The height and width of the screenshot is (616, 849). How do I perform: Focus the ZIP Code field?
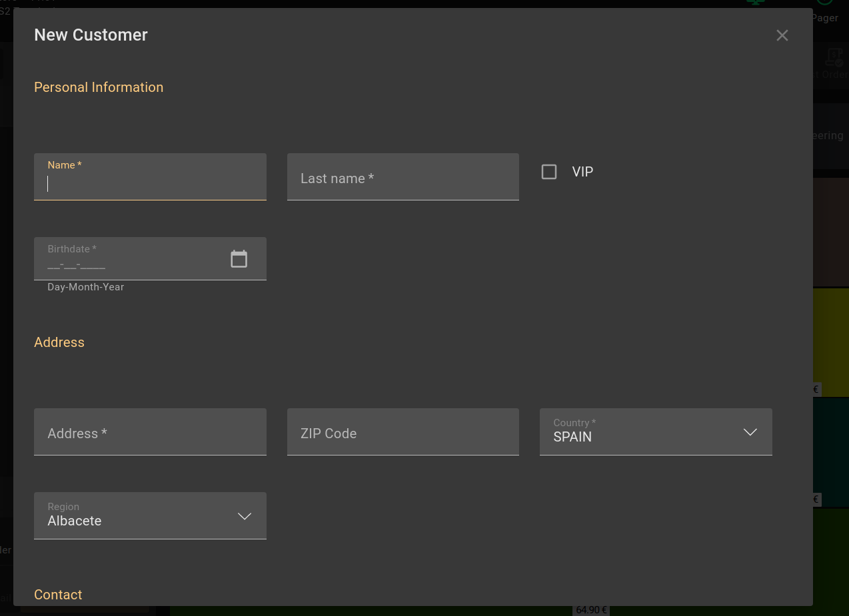coord(403,433)
